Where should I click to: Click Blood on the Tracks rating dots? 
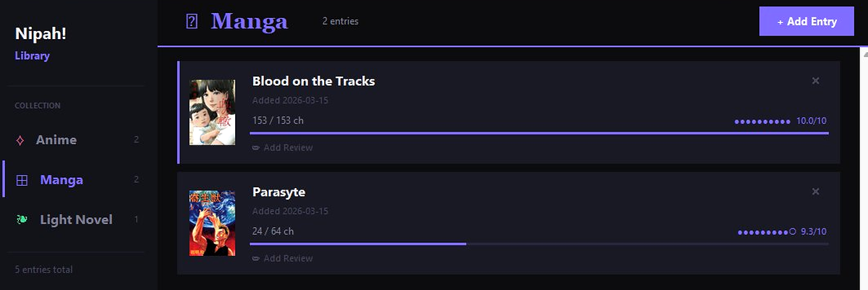tap(762, 121)
